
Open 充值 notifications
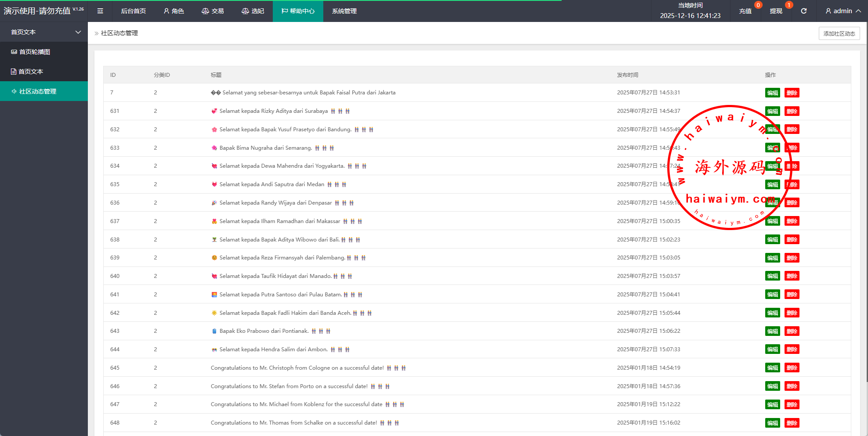point(745,11)
